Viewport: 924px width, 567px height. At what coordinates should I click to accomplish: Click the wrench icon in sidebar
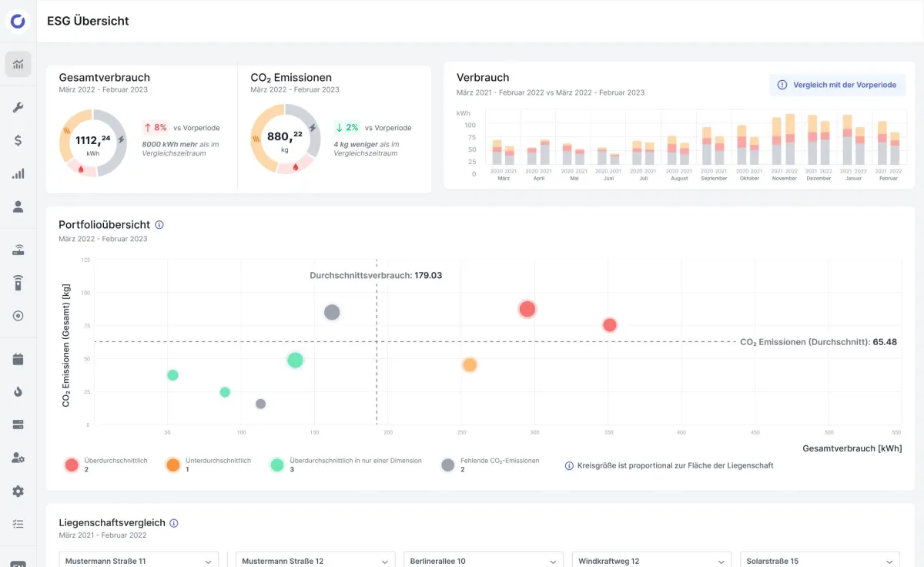coord(18,108)
